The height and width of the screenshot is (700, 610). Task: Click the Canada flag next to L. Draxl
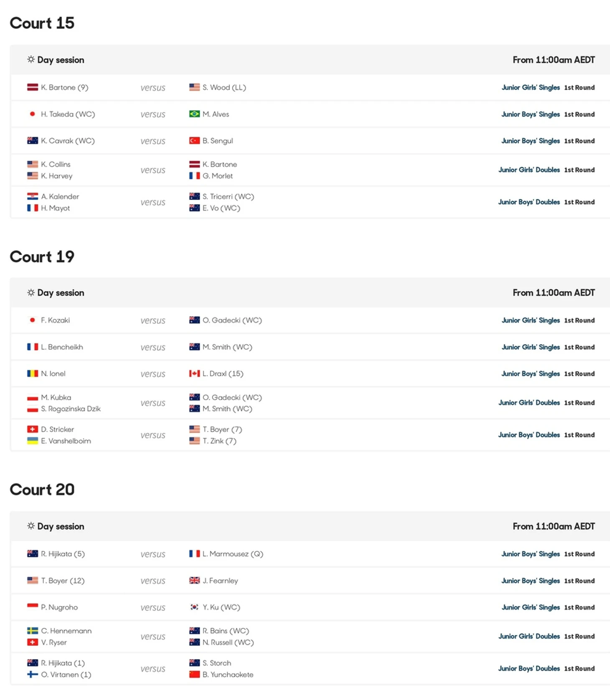click(194, 373)
